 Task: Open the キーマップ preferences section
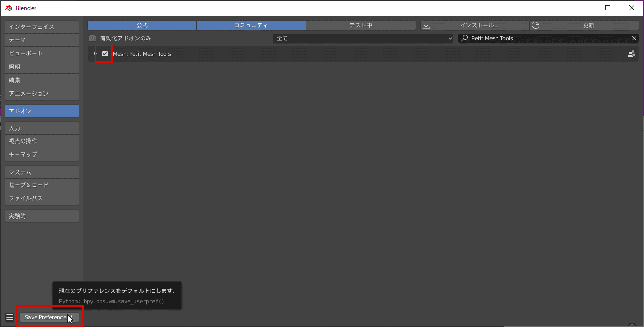(x=42, y=154)
